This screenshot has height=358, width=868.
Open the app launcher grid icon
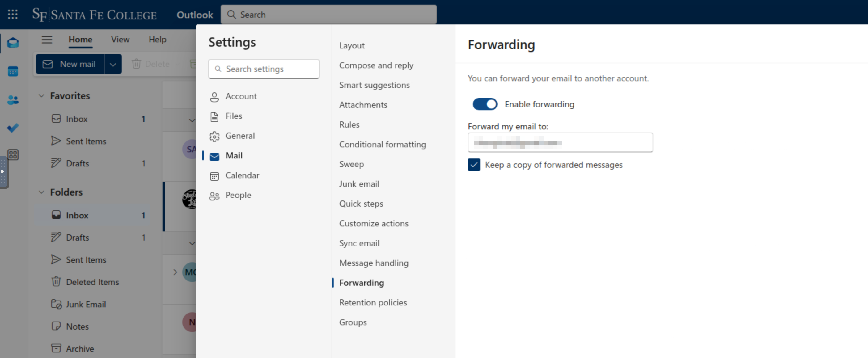(12, 15)
